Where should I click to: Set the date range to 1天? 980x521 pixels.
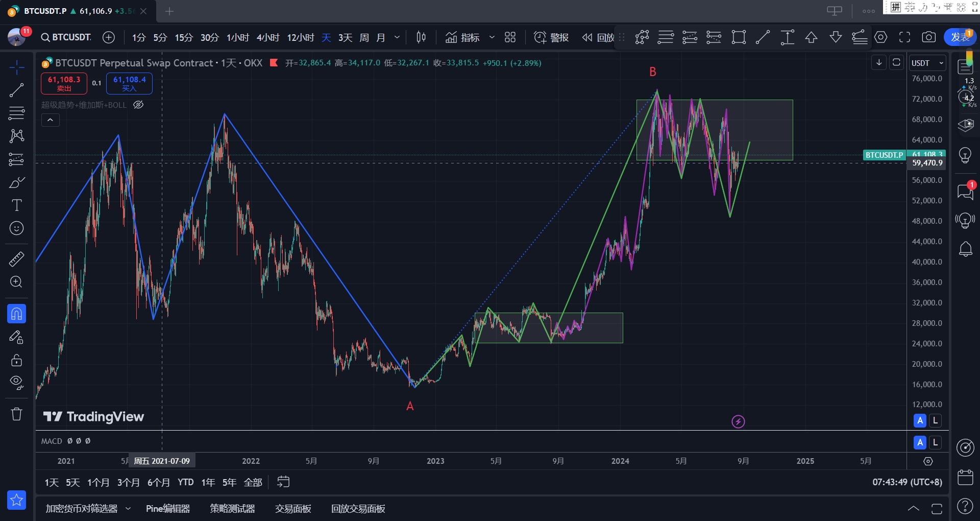52,483
